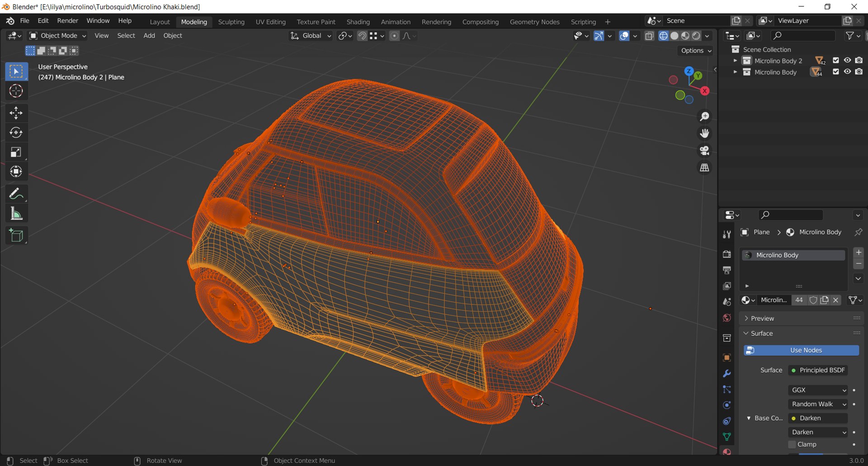Select the 3D Cursor tool
Viewport: 868px width, 466px height.
16,91
